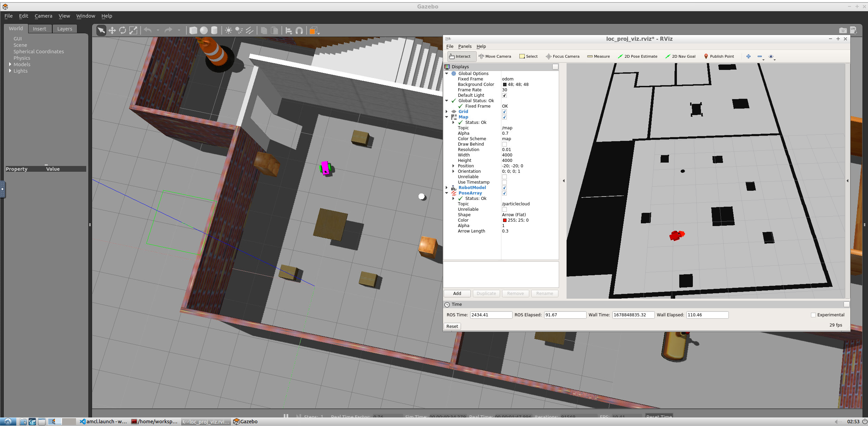The height and width of the screenshot is (428, 868).
Task: Toggle the Map display checkbox
Action: coord(504,117)
